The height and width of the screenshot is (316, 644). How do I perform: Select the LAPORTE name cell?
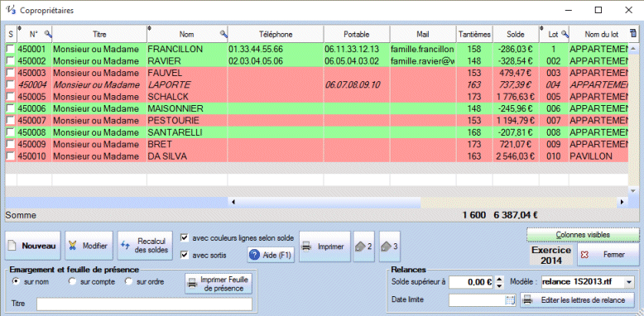coord(187,84)
